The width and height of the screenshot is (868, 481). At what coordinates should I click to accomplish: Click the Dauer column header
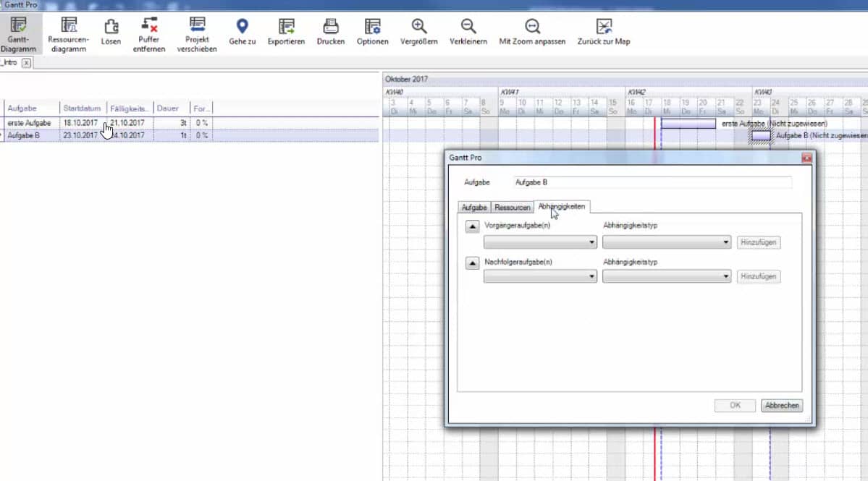coord(172,108)
